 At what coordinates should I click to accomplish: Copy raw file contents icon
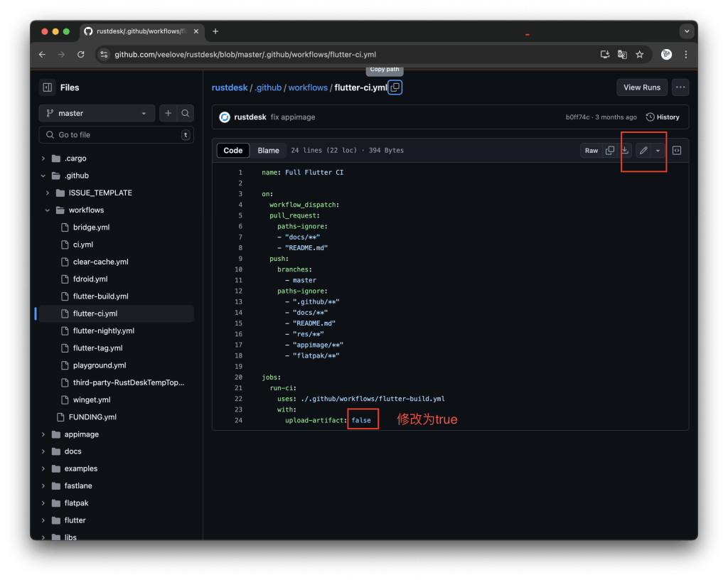pyautogui.click(x=609, y=151)
